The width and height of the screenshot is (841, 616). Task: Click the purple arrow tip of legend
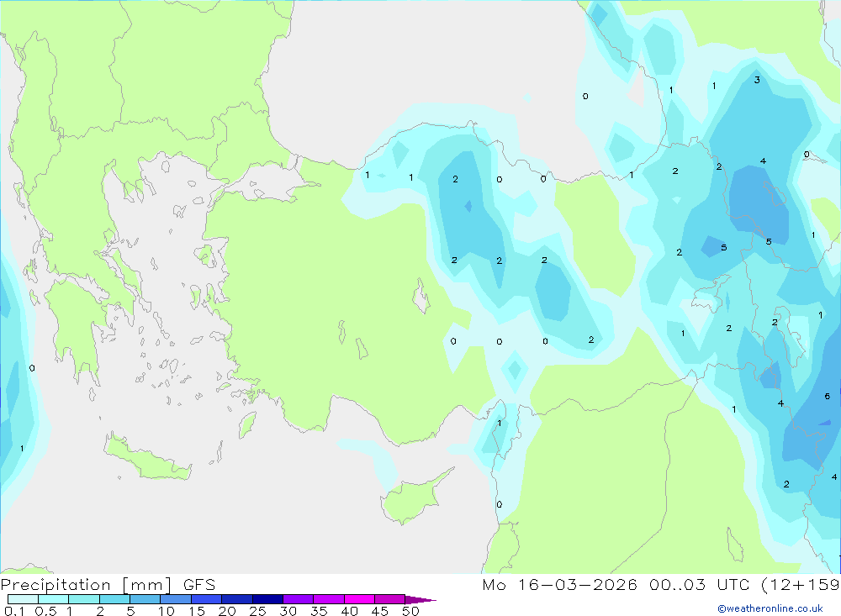pos(420,599)
